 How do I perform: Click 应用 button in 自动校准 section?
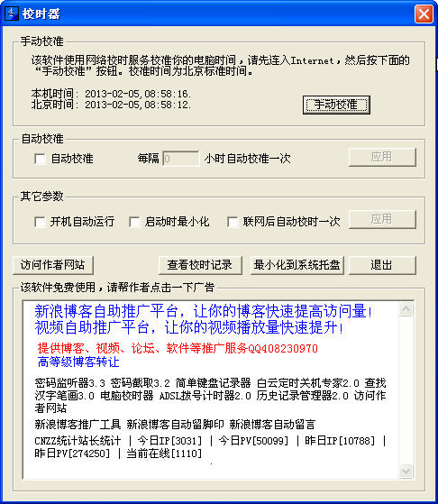point(382,157)
